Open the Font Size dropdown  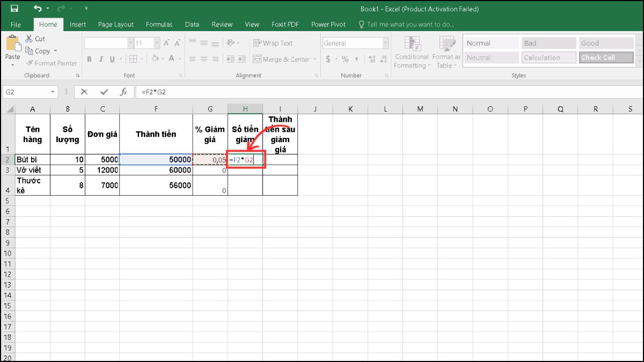[156, 43]
